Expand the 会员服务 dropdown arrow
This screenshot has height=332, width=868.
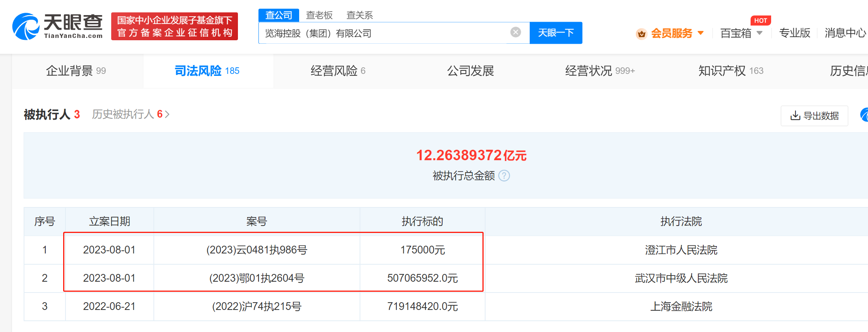(x=701, y=33)
